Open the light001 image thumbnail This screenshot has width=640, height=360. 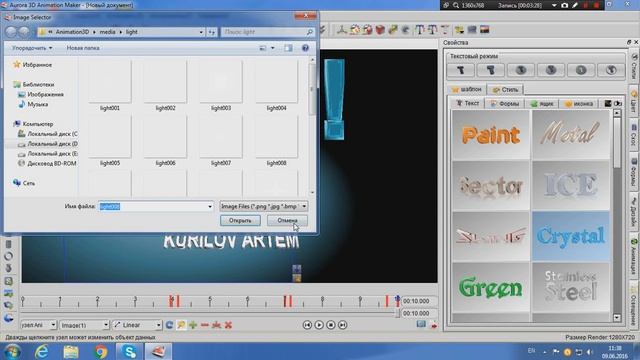coord(110,86)
